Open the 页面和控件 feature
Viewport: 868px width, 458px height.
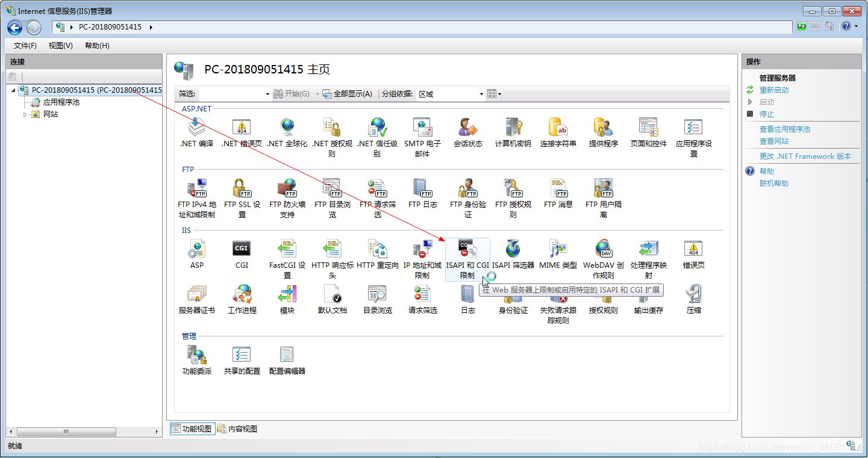[649, 133]
